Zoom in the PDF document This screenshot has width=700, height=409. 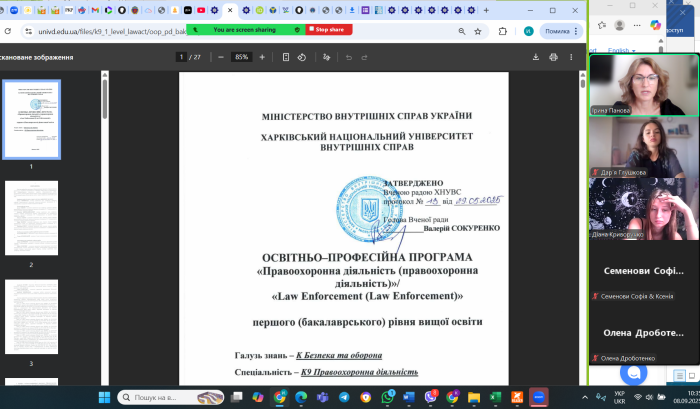[262, 57]
